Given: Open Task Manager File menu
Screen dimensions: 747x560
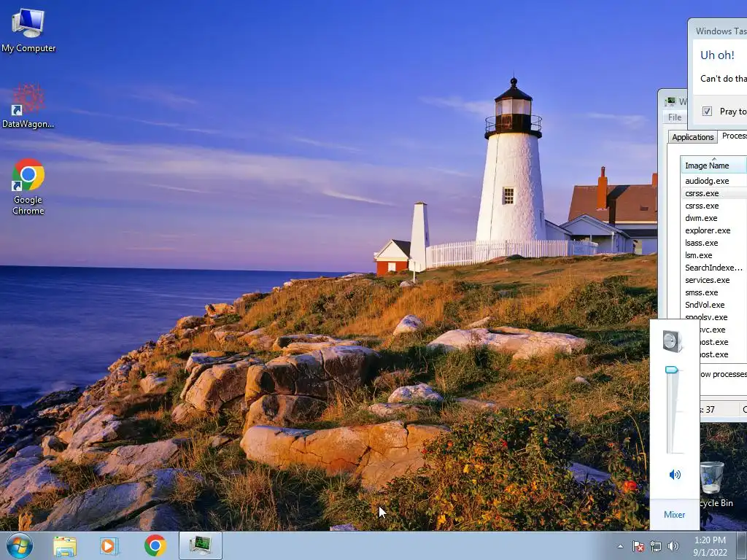Looking at the screenshot, I should [x=675, y=117].
